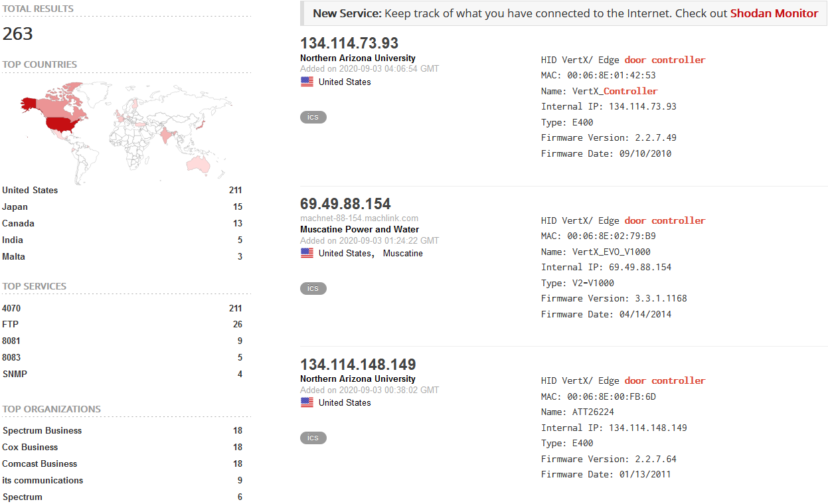This screenshot has width=828, height=504.
Task: Click total results count 263
Action: (18, 34)
